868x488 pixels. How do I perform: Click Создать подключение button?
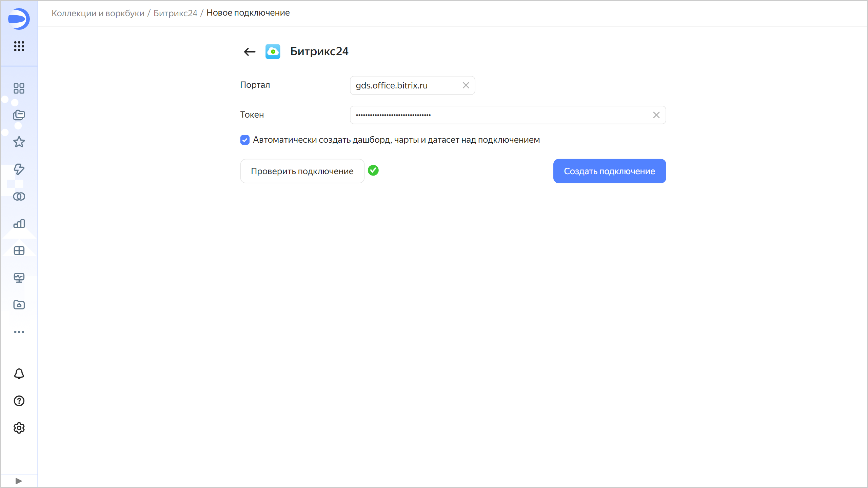609,171
